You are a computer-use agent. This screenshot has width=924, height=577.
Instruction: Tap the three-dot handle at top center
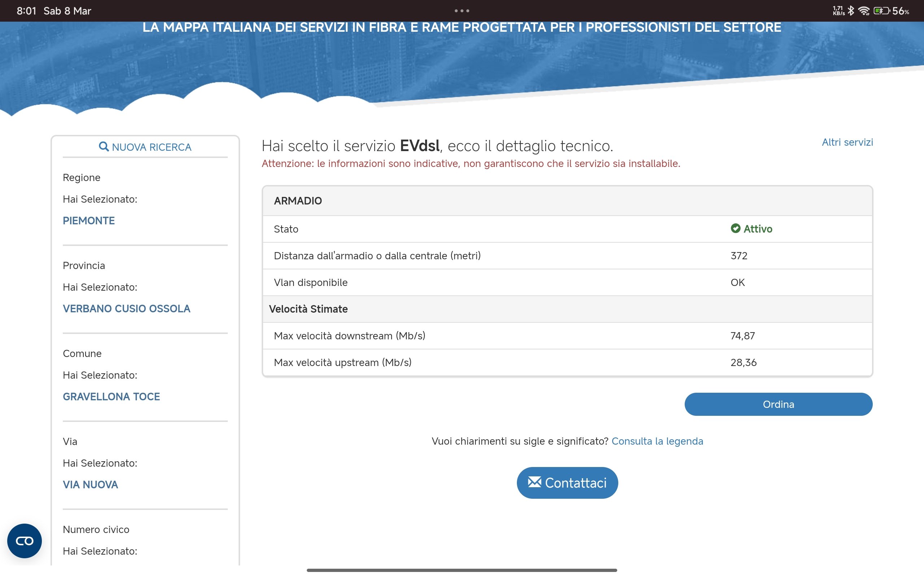(462, 11)
